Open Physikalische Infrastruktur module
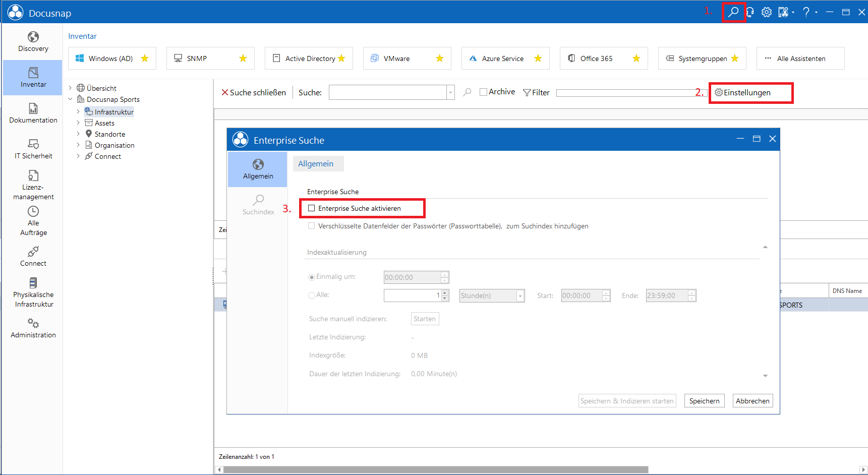868x475 pixels. click(33, 292)
